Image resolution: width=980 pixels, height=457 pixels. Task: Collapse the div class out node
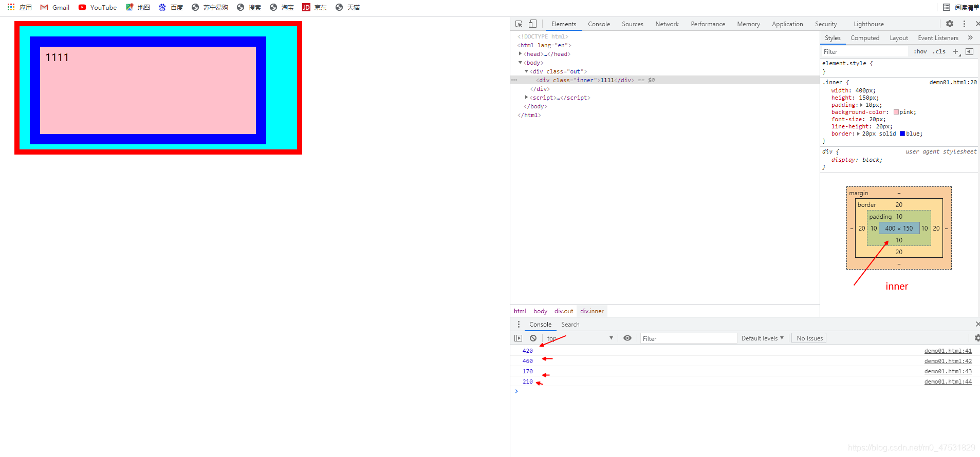click(526, 71)
